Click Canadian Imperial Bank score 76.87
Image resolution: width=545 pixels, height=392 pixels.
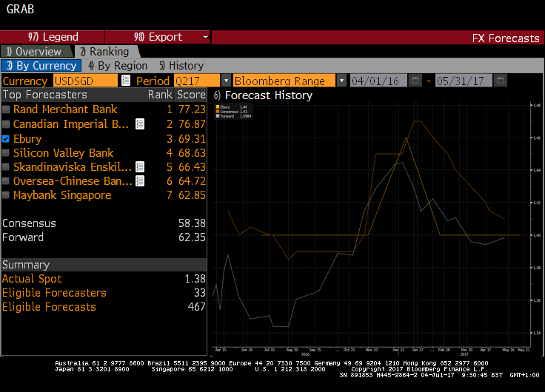(192, 124)
